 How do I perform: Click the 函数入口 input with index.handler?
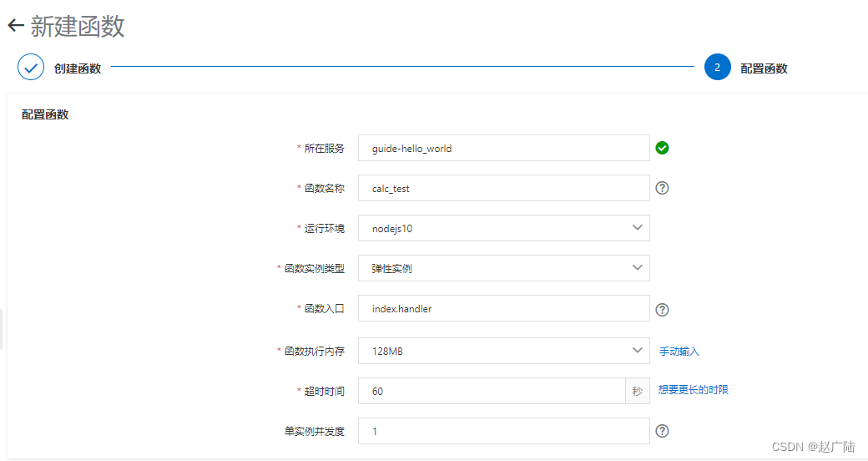504,308
